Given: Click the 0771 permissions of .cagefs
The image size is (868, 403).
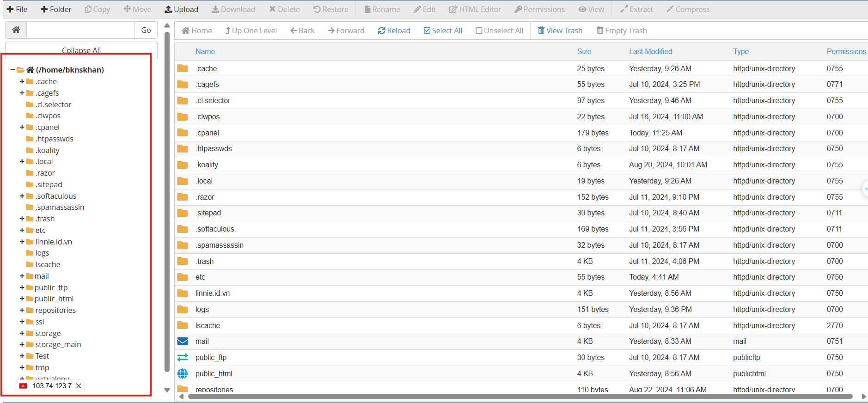Looking at the screenshot, I should 835,84.
